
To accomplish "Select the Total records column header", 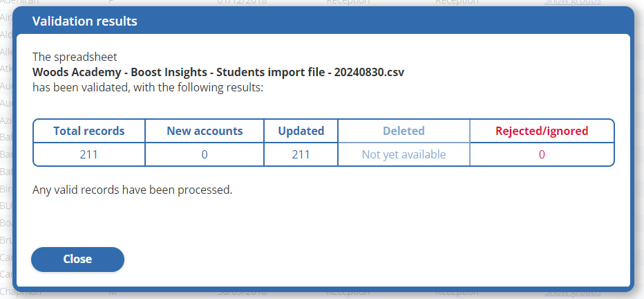I will point(89,131).
